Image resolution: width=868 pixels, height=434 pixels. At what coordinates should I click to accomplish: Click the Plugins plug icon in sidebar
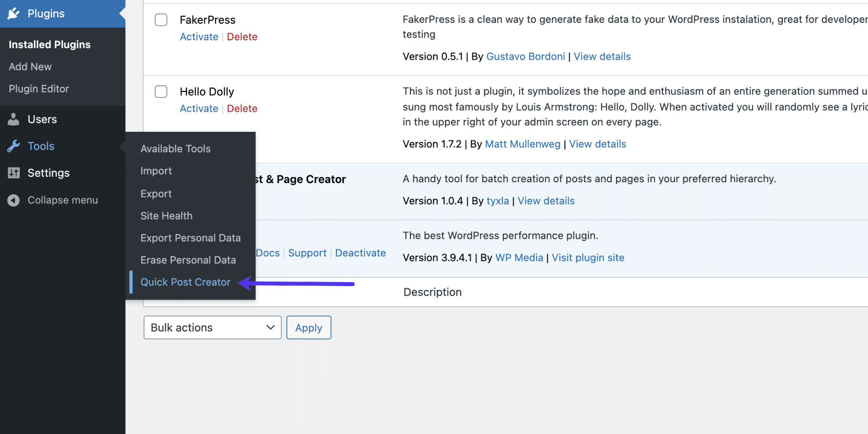pos(14,13)
